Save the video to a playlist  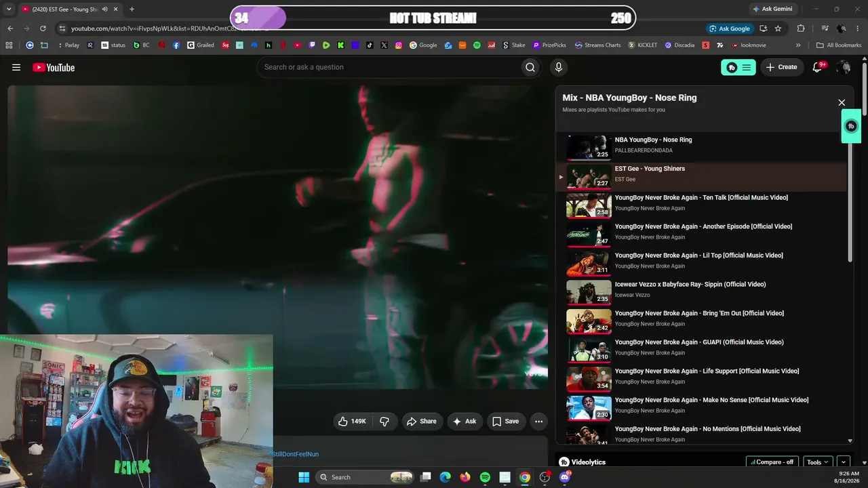506,421
